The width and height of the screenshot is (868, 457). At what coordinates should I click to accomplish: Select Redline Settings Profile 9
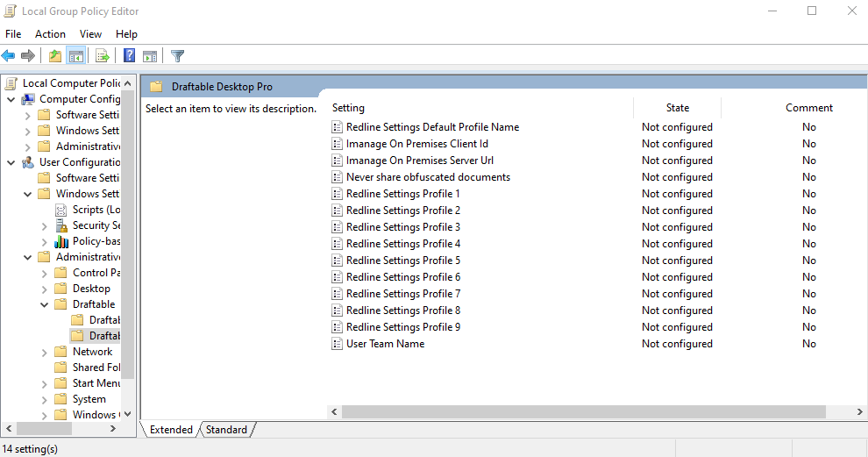(403, 327)
